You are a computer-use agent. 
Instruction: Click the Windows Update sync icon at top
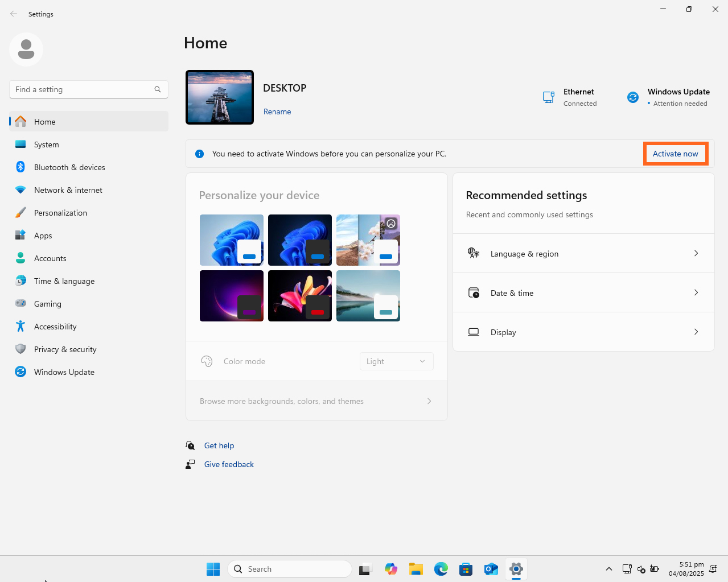point(633,97)
